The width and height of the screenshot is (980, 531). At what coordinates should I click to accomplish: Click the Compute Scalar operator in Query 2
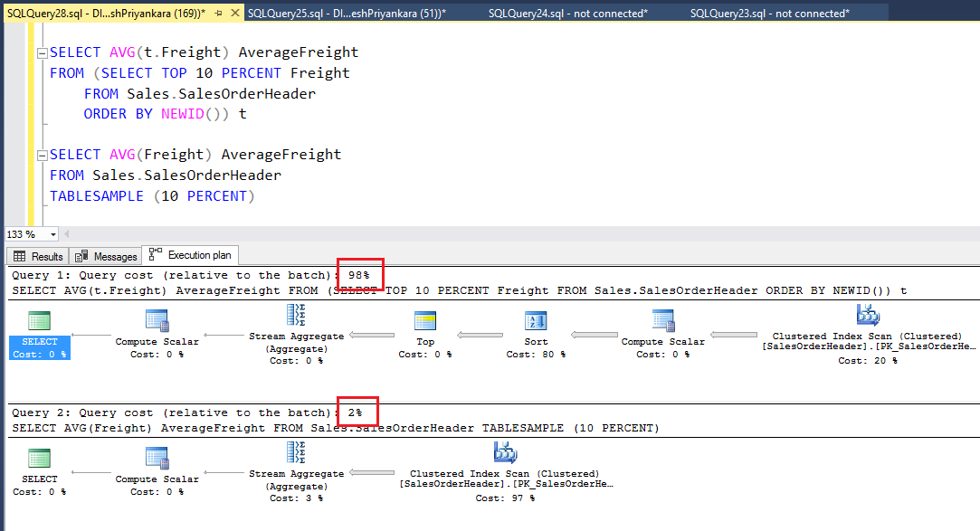[x=157, y=457]
